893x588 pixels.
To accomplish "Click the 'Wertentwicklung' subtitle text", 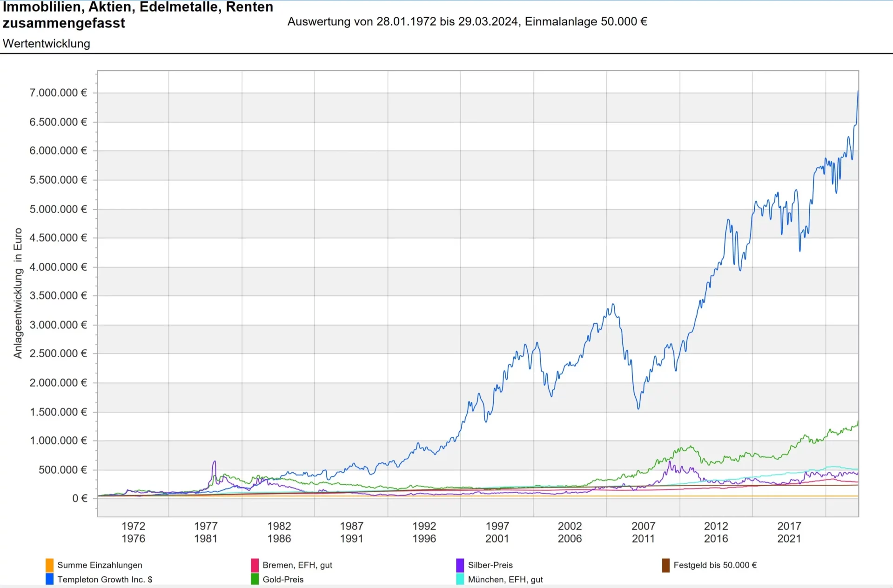I will (x=47, y=44).
